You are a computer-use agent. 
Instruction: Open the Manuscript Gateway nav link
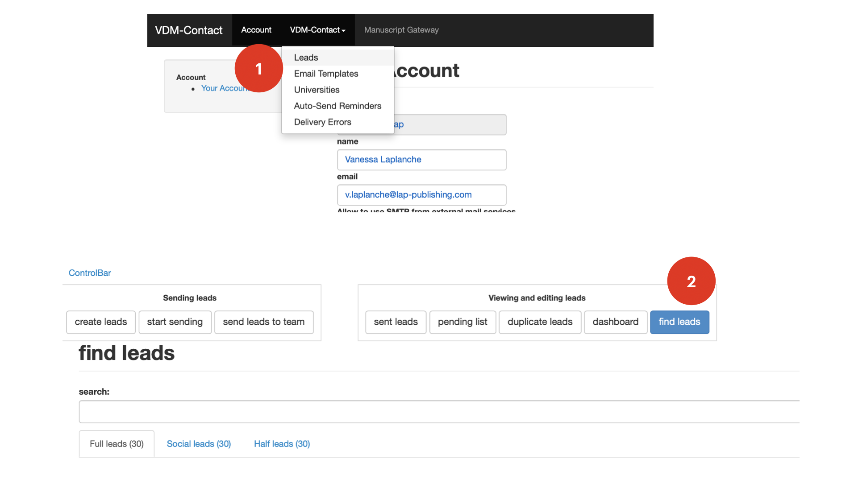(401, 30)
